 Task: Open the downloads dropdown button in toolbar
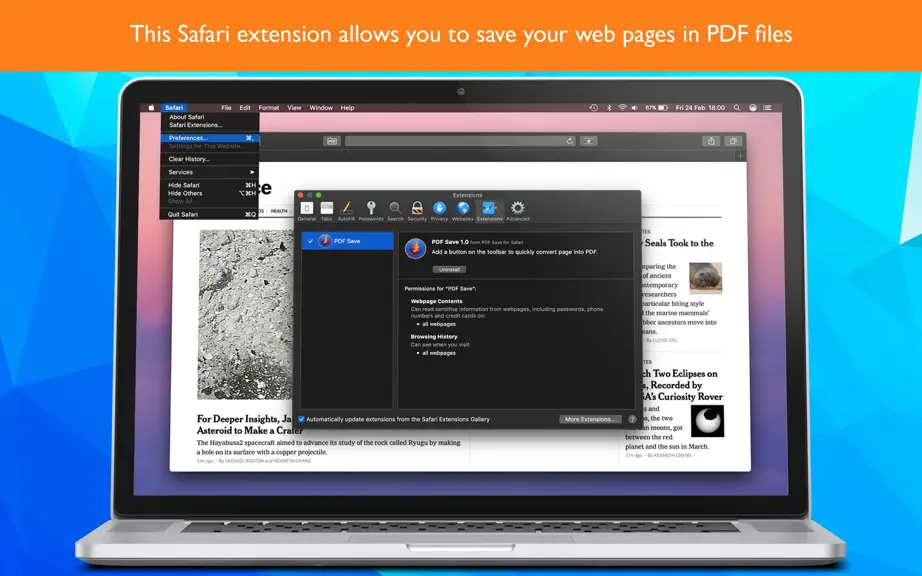(589, 141)
